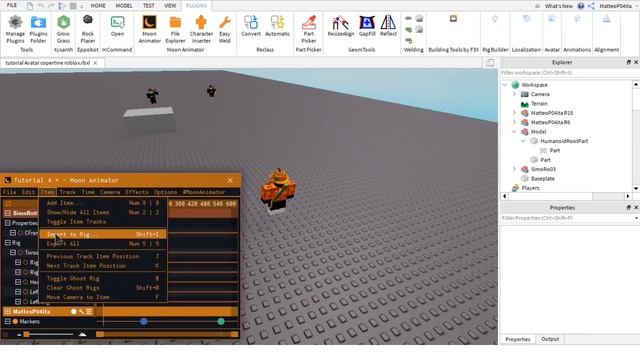Toggle the orange Markers circle
The width and height of the screenshot is (640, 360).
15,322
